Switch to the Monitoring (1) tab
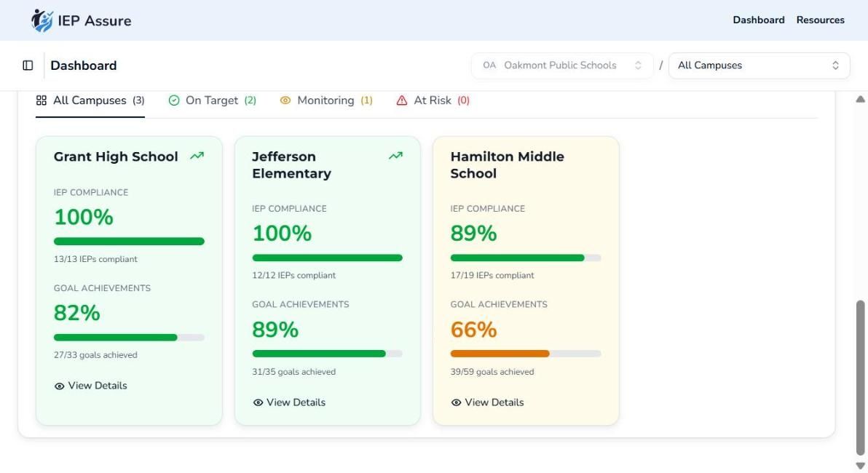 click(x=326, y=100)
